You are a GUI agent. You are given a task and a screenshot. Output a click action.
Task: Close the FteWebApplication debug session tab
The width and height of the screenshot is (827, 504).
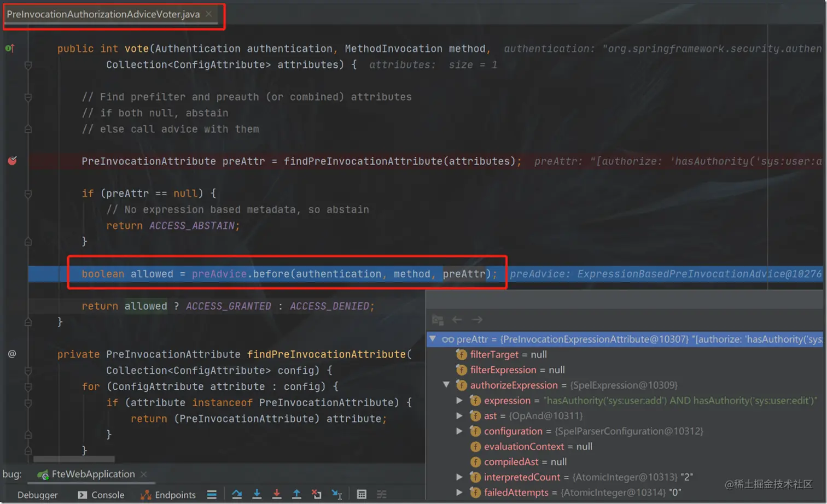coord(144,474)
